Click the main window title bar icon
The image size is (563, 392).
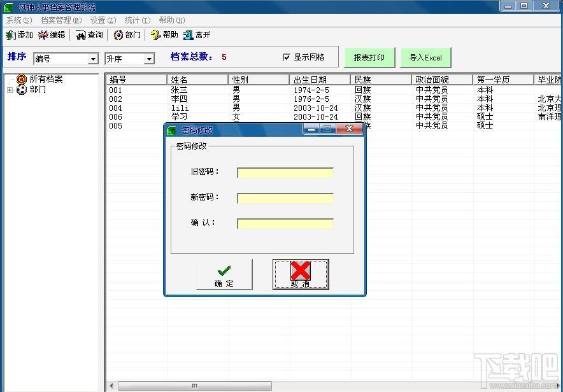point(8,7)
